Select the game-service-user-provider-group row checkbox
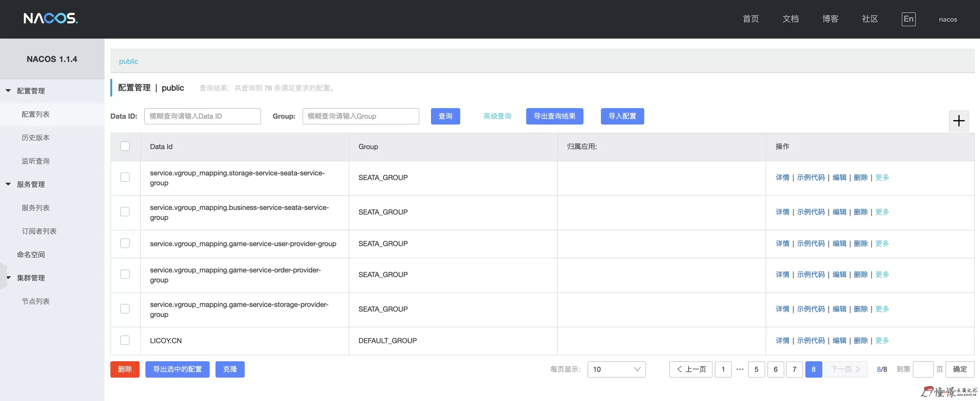 (125, 243)
